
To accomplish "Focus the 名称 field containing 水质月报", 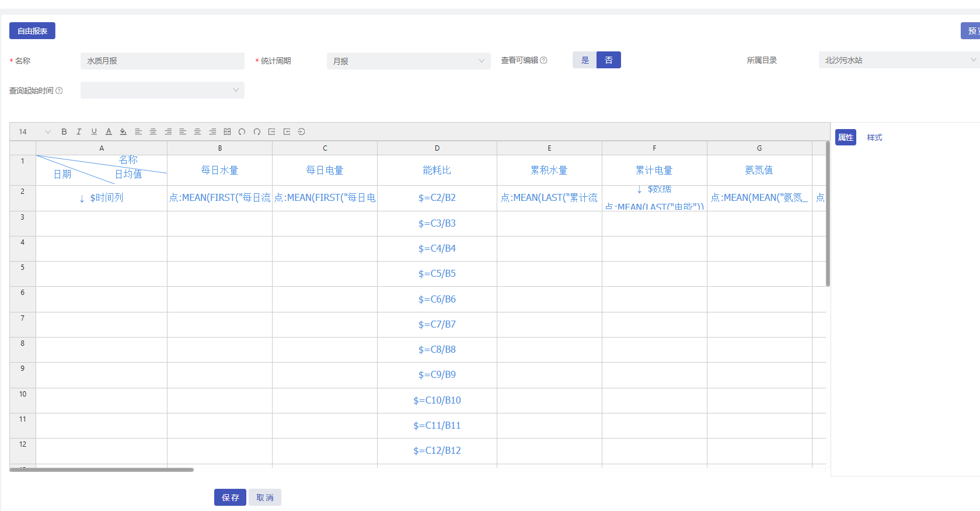I will [x=162, y=61].
